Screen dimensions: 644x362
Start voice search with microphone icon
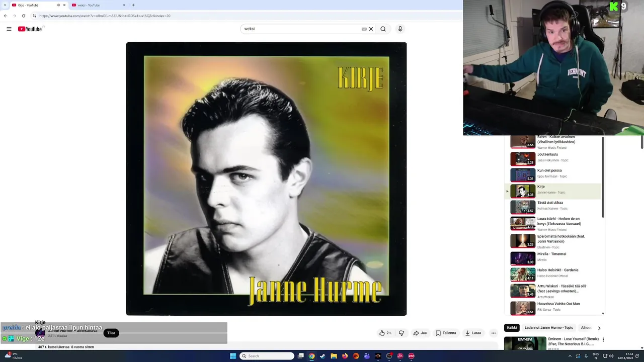tap(400, 29)
